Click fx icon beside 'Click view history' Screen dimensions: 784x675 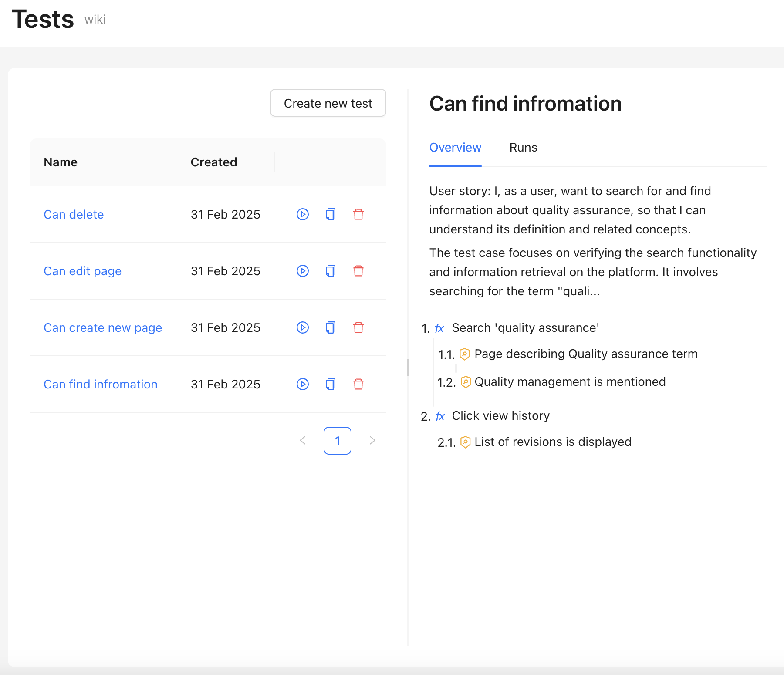click(x=440, y=416)
